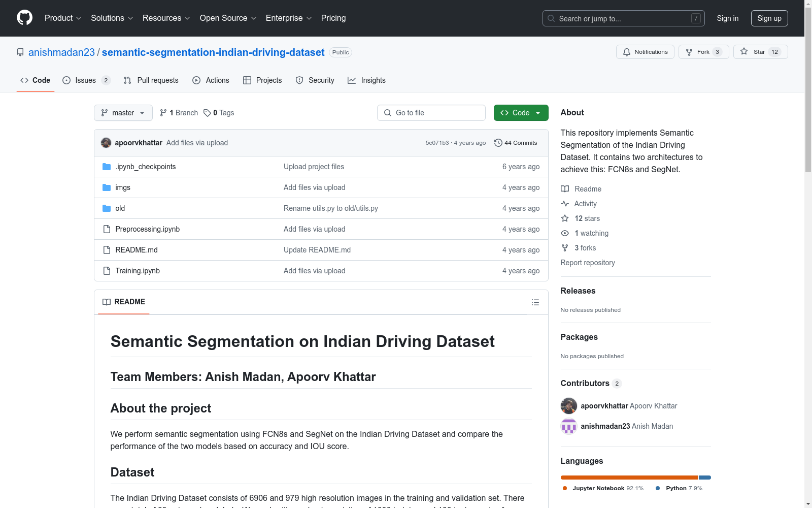Open the README outline list icon
The image size is (812, 508).
coord(535,302)
